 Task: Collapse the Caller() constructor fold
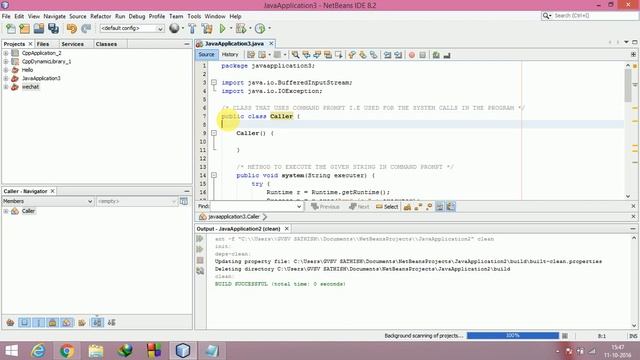214,133
